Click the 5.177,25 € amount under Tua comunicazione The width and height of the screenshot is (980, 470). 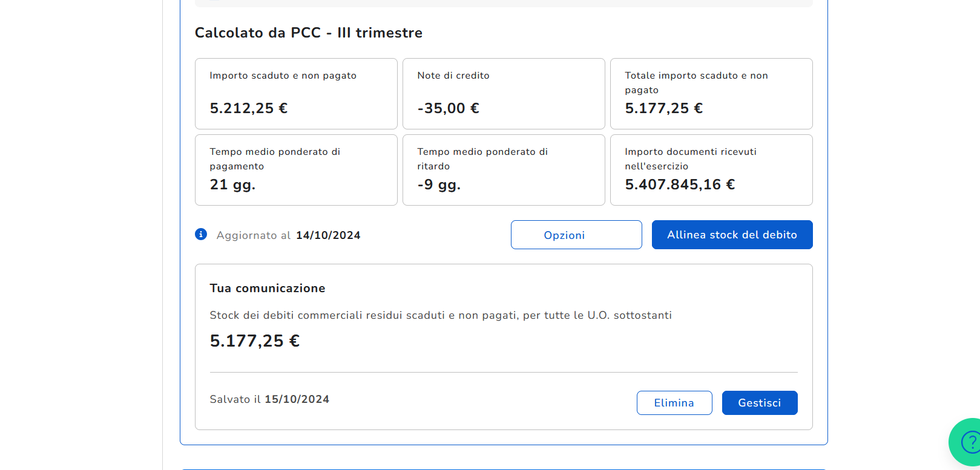[254, 341]
